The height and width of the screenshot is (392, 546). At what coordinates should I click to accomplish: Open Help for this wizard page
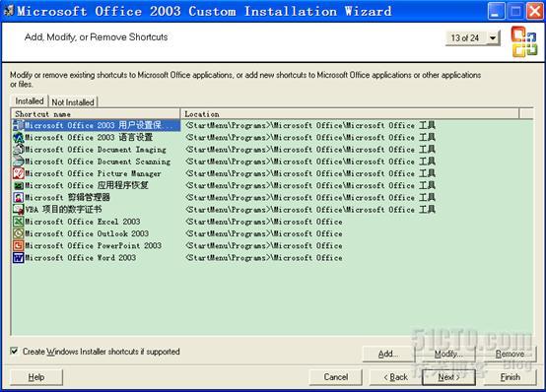click(36, 377)
